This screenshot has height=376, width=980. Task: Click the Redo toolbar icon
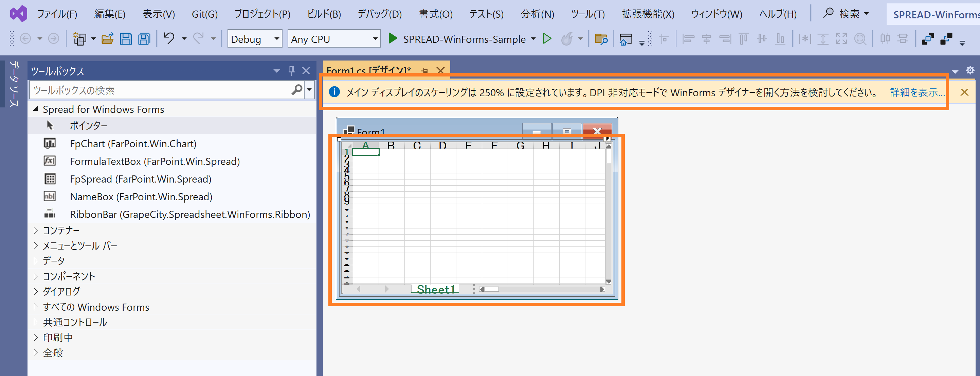198,38
